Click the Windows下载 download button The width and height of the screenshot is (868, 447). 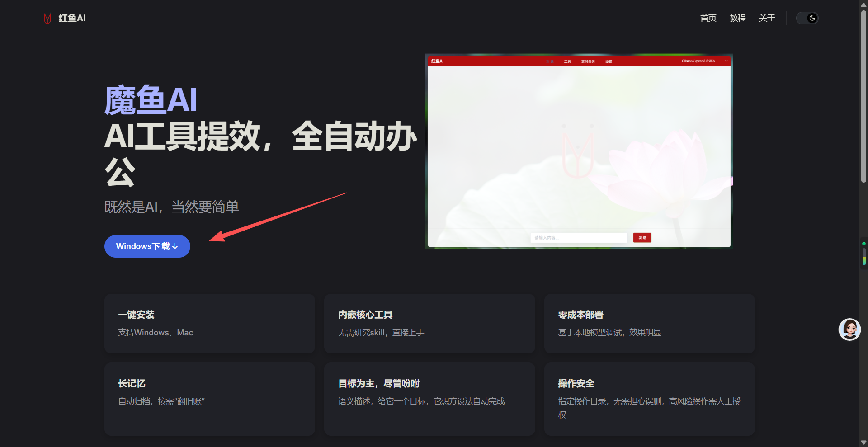point(147,246)
